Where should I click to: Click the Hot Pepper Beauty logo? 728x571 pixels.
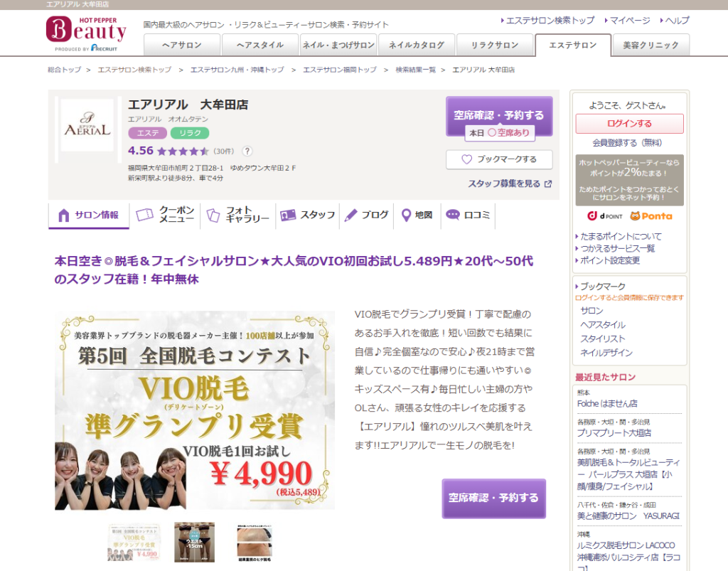86,33
